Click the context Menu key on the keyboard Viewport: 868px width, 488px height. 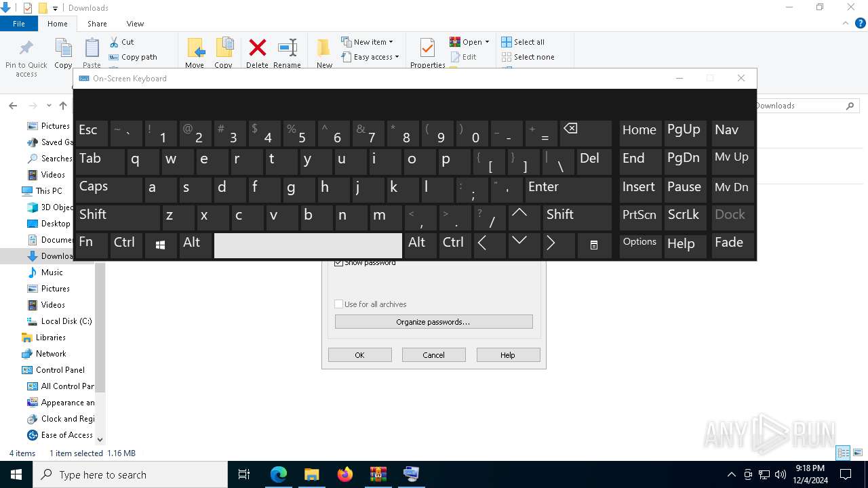(x=594, y=245)
